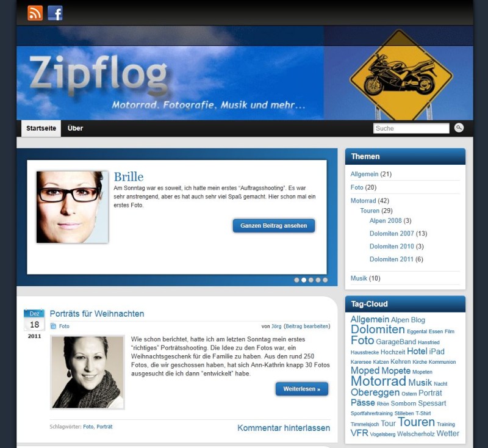Click the Oberggen tag in Tag-Cloud

click(375, 392)
